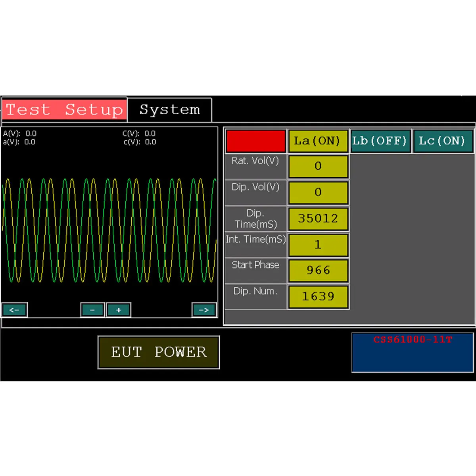The width and height of the screenshot is (476, 476).
Task: Click the Start Phase label cell
Action: click(255, 270)
